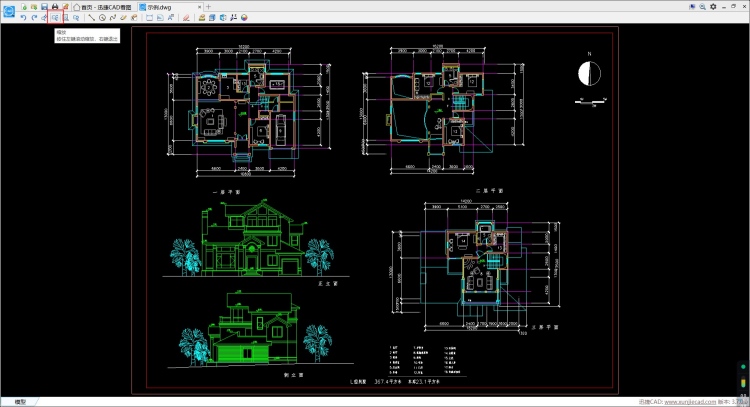
Task: Click the north compass symbol in drawing
Action: [589, 74]
